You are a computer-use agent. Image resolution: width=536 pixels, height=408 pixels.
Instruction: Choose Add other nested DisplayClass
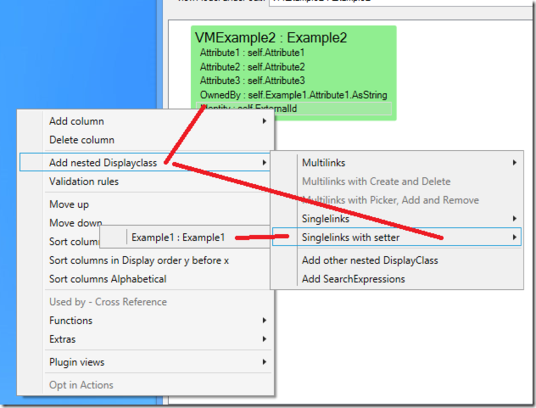point(397,260)
